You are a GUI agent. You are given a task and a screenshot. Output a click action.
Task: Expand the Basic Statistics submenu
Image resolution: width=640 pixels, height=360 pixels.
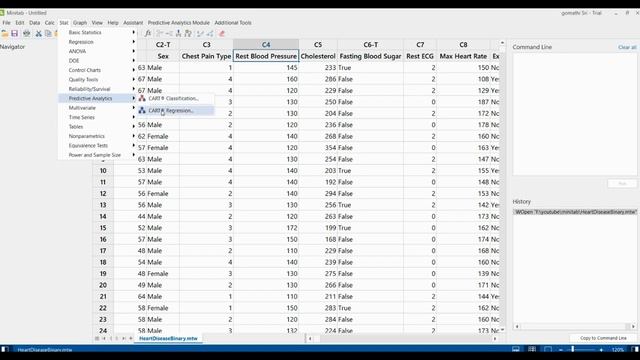(x=97, y=32)
